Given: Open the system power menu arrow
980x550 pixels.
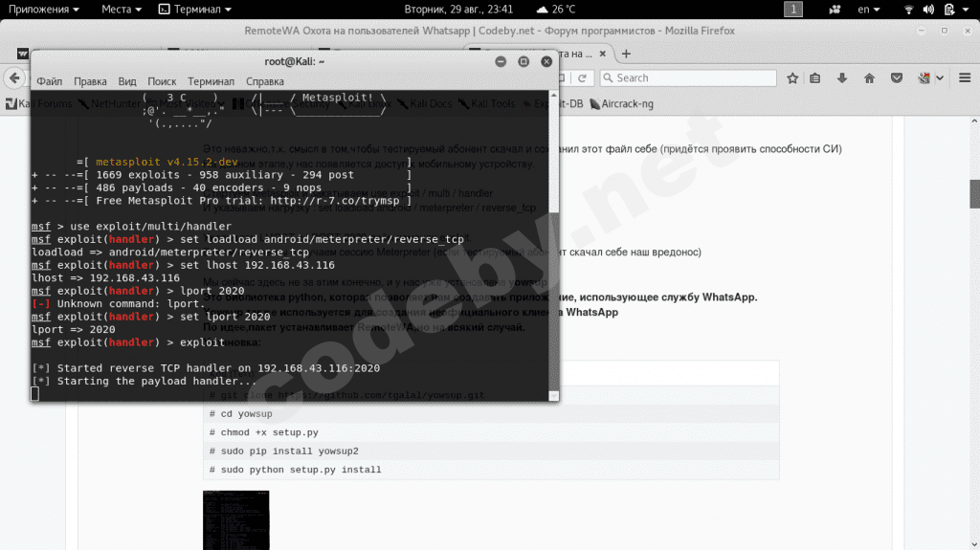Looking at the screenshot, I should 968,10.
